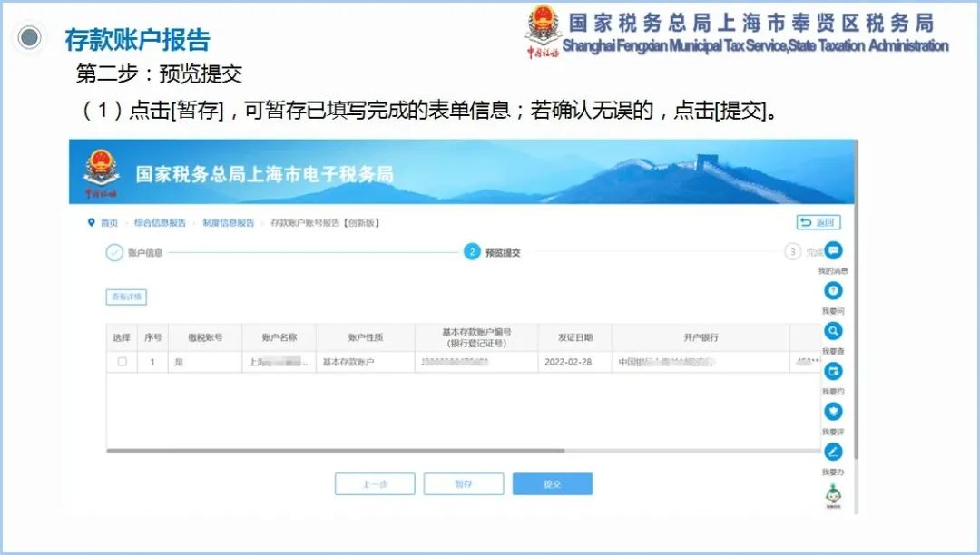Open the 我要办 pencil icon
The height and width of the screenshot is (555, 980).
[x=833, y=452]
